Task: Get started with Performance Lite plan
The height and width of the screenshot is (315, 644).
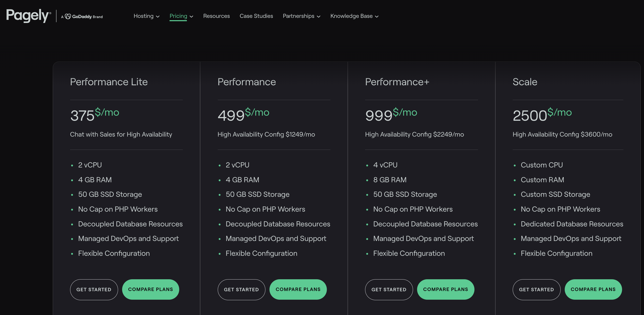Action: pyautogui.click(x=94, y=289)
